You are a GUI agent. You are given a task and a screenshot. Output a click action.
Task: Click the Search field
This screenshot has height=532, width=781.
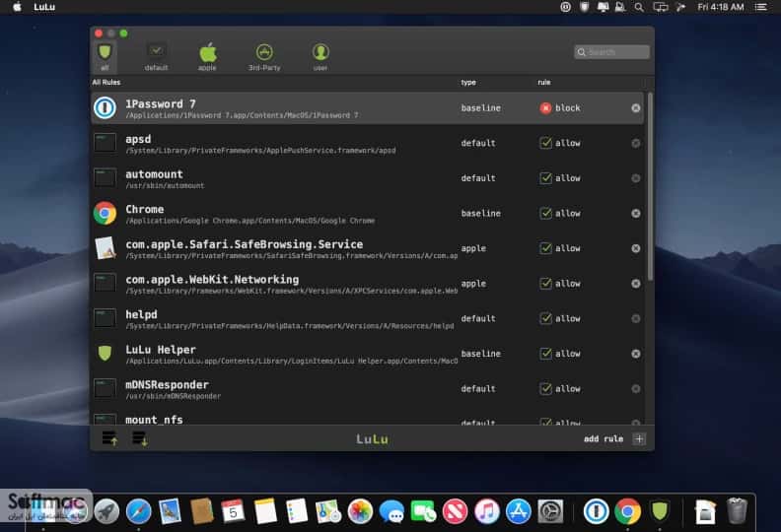611,52
